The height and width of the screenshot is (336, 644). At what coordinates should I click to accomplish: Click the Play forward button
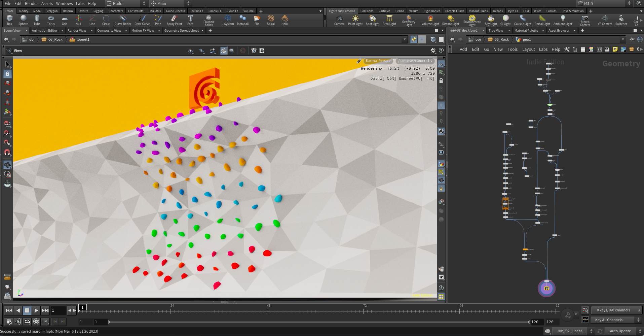(36, 310)
